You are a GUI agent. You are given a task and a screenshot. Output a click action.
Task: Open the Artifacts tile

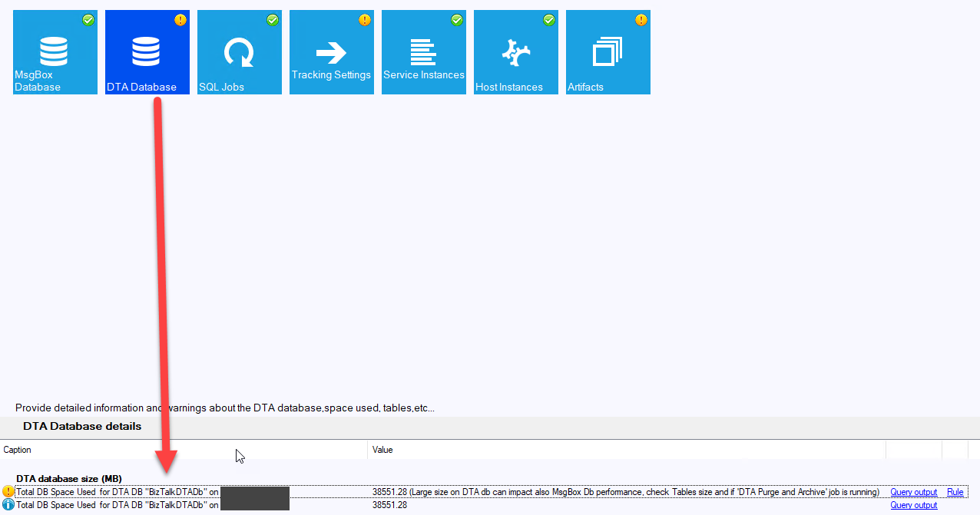[608, 52]
